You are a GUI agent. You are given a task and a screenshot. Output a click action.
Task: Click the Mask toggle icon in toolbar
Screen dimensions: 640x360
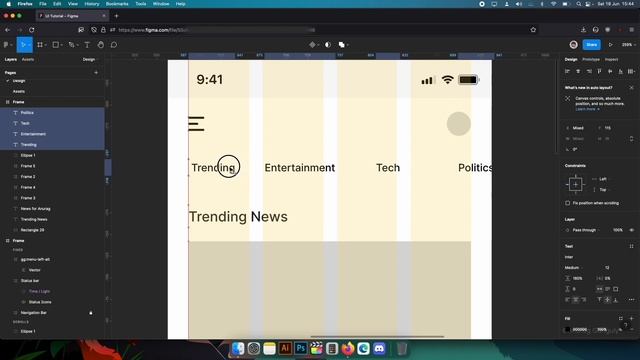pos(328,45)
